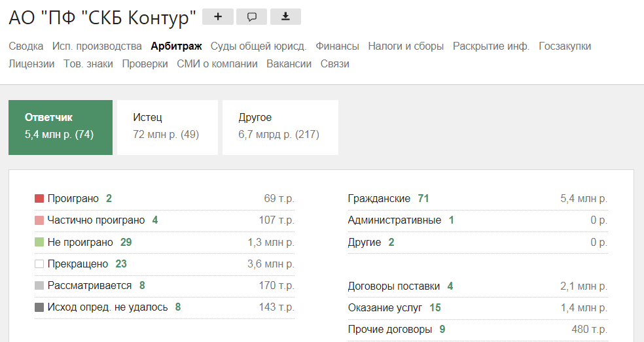
Task: Switch to the Истец tab
Action: coord(167,127)
